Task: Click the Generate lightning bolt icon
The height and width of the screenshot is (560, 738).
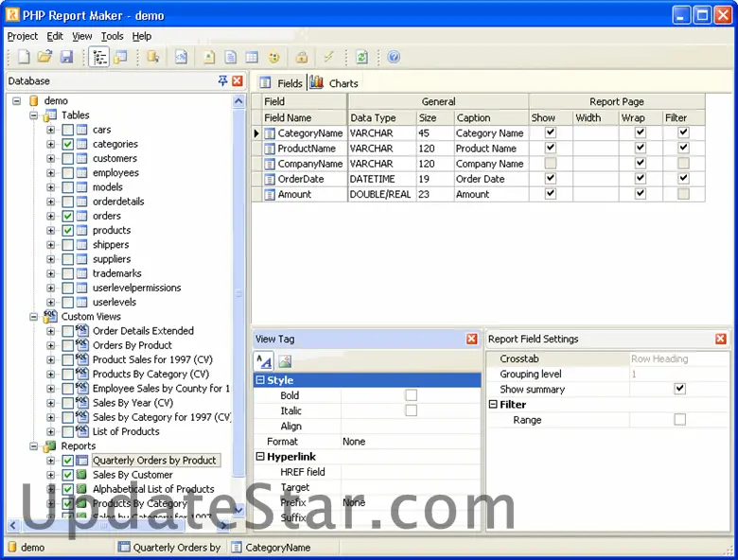Action: 329,57
